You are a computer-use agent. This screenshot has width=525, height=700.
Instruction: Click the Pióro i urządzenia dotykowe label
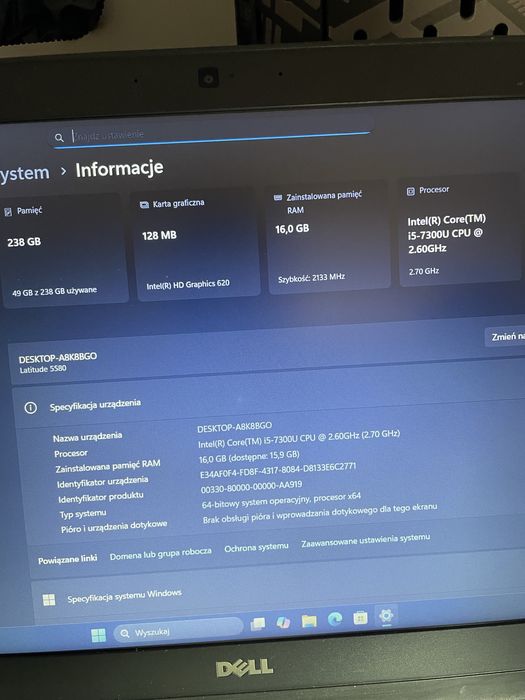point(114,526)
